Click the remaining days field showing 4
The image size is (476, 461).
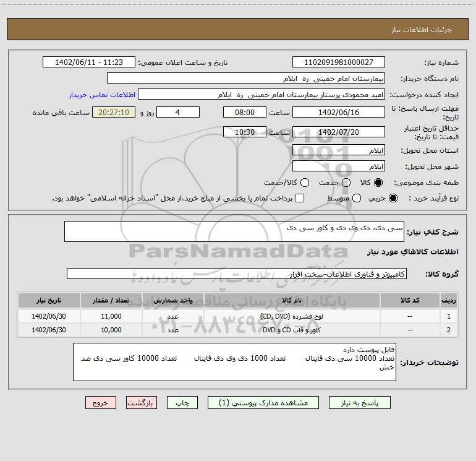178,112
